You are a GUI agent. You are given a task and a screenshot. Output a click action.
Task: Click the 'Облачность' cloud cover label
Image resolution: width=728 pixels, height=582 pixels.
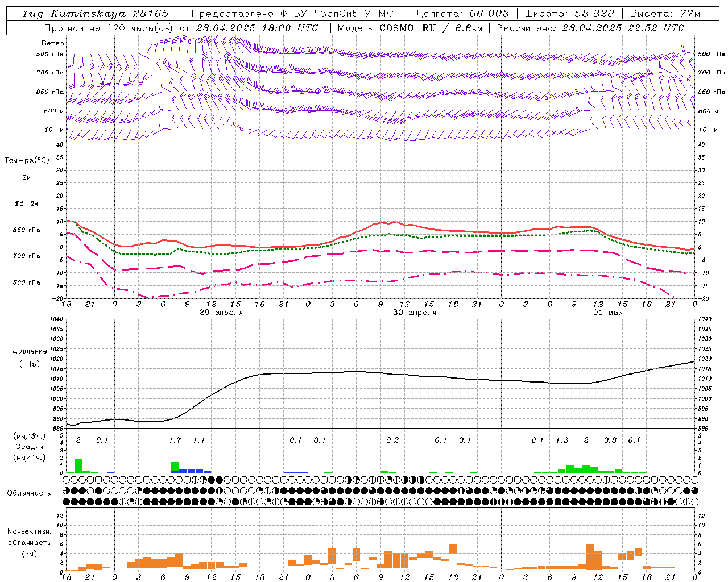pos(29,493)
